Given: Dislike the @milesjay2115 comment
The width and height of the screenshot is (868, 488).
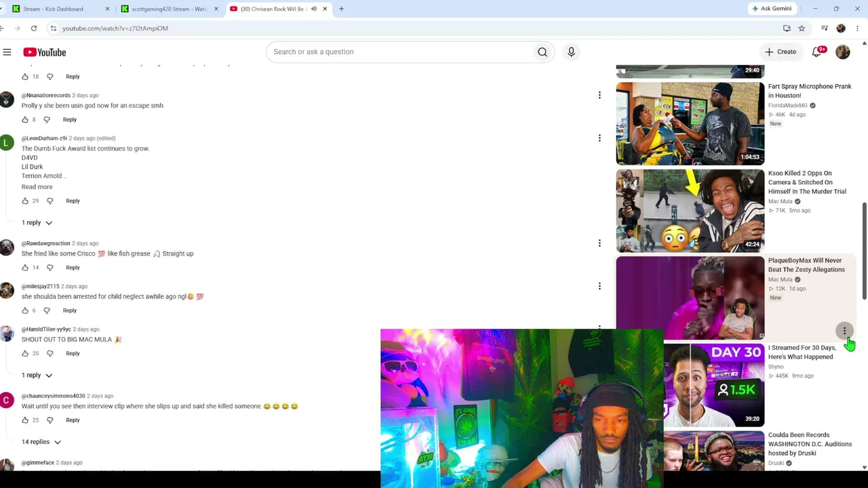Looking at the screenshot, I should coord(47,310).
